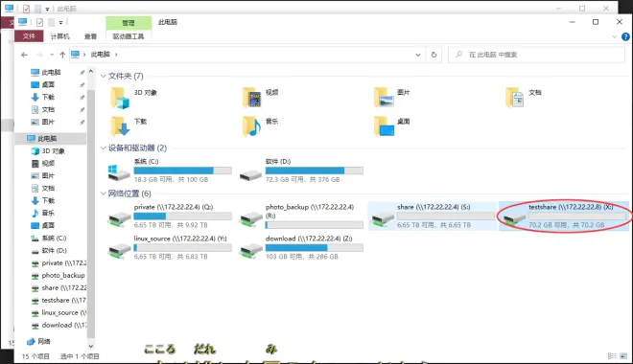Select the 软件 (D:) drive icon
The width and height of the screenshot is (633, 364).
point(250,175)
